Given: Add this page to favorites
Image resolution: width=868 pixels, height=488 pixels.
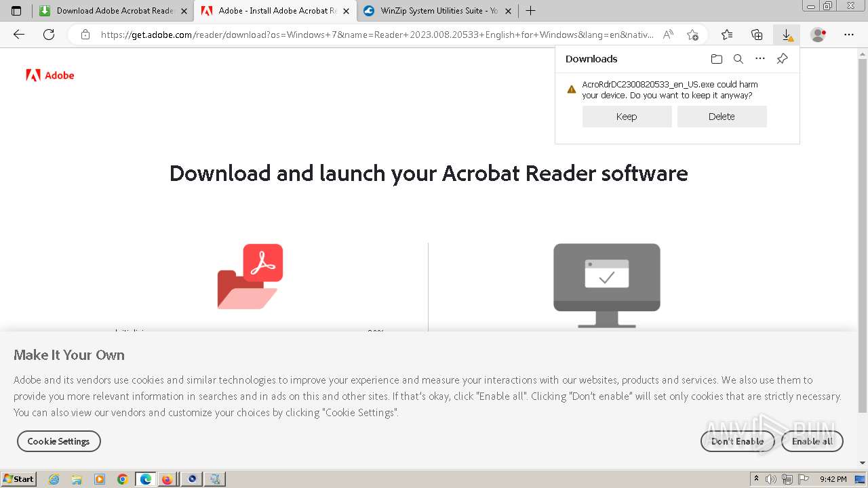Looking at the screenshot, I should pos(692,35).
